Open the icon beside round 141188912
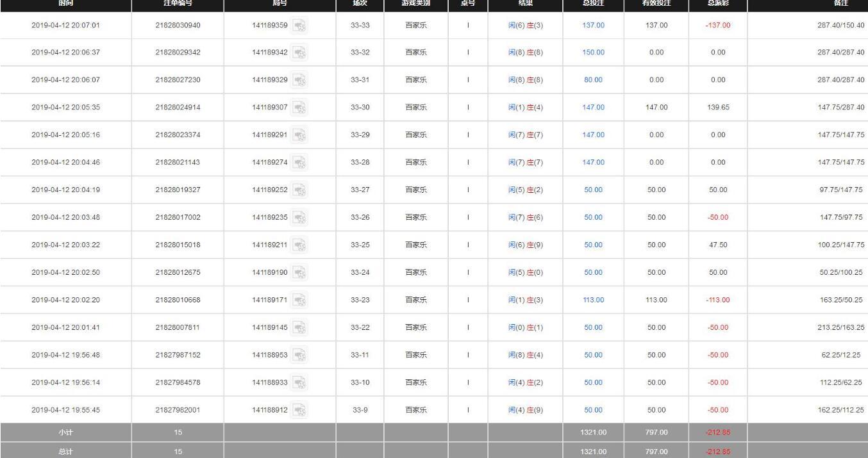This screenshot has height=458, width=868. point(299,410)
